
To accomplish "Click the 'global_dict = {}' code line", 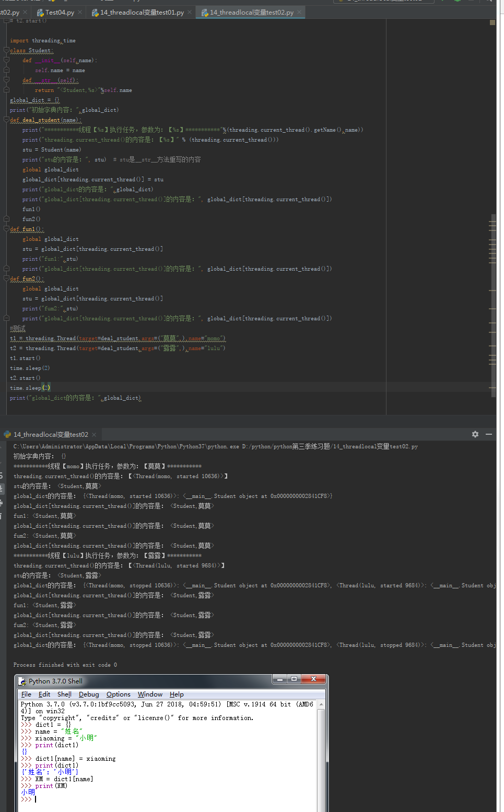I will tap(35, 100).
